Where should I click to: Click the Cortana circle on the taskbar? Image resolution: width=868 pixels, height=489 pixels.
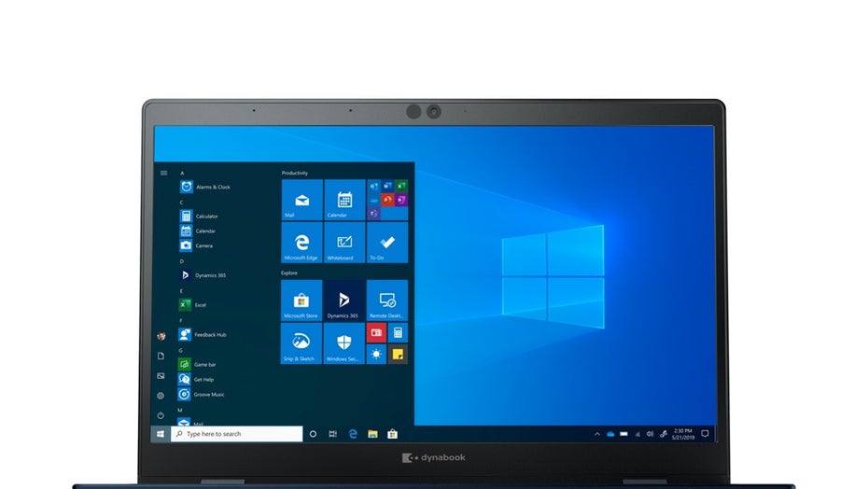pyautogui.click(x=313, y=434)
